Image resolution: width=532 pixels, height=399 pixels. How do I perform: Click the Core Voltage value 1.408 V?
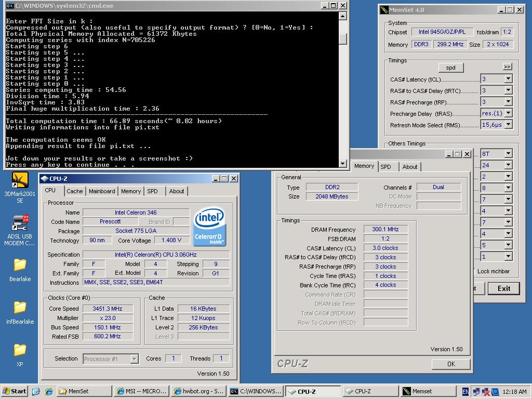pyautogui.click(x=171, y=240)
